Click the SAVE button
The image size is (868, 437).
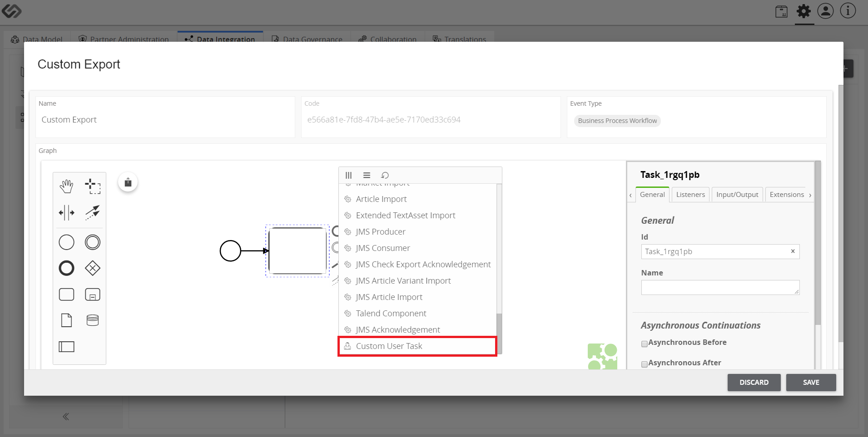point(811,383)
